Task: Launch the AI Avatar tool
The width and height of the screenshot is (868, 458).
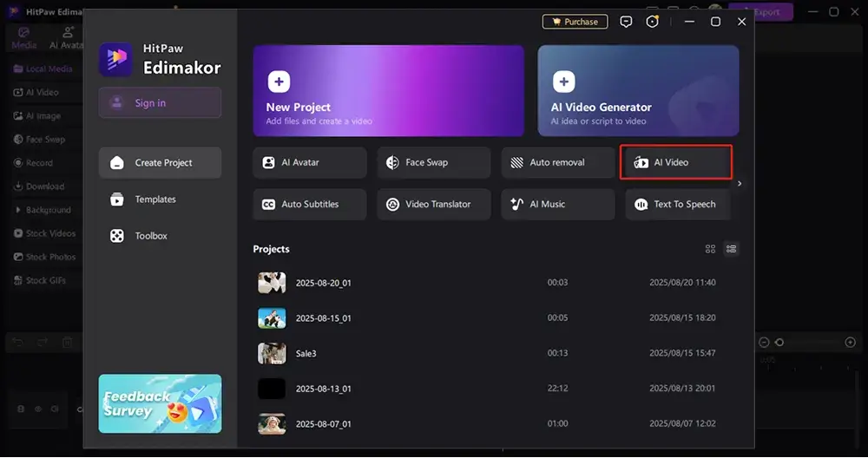Action: coord(310,162)
